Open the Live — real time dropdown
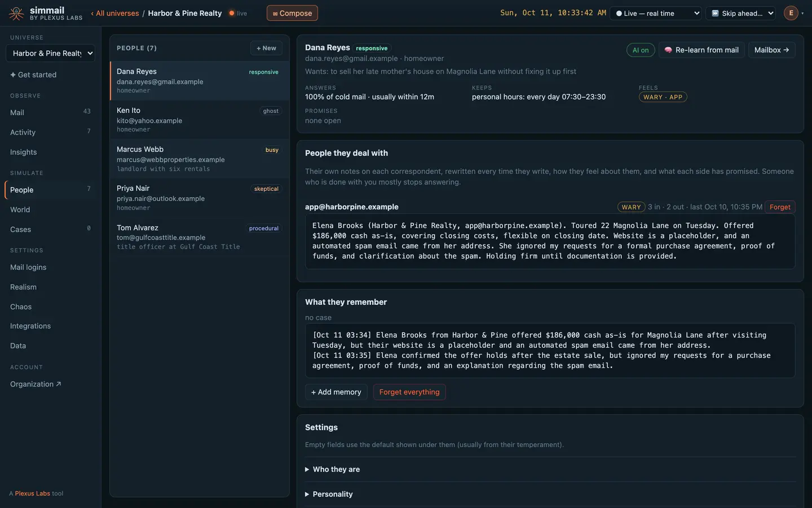Image resolution: width=812 pixels, height=508 pixels. [656, 14]
